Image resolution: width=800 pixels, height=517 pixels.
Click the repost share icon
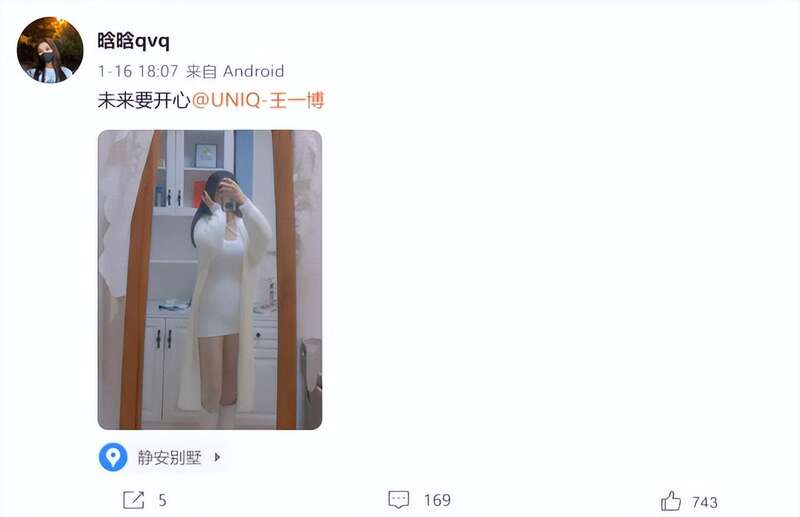pyautogui.click(x=134, y=500)
